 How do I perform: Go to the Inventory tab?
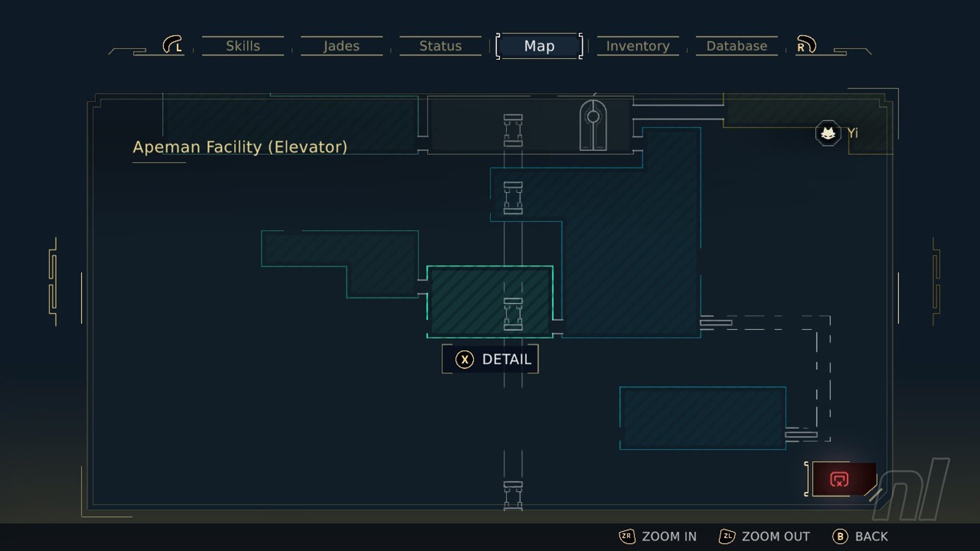tap(638, 46)
